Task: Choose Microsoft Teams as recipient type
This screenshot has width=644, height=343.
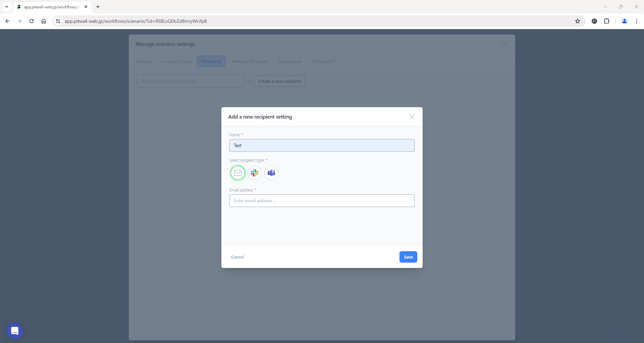Action: 271,173
